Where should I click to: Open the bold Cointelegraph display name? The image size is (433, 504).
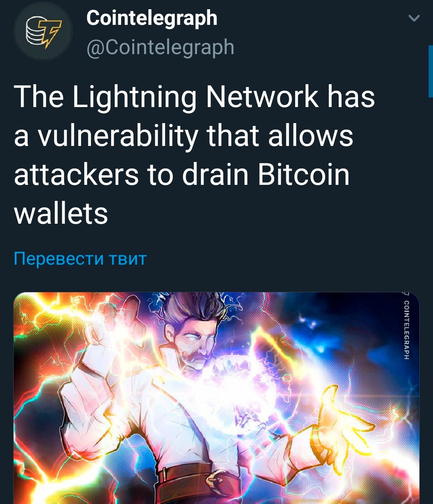coord(152,18)
